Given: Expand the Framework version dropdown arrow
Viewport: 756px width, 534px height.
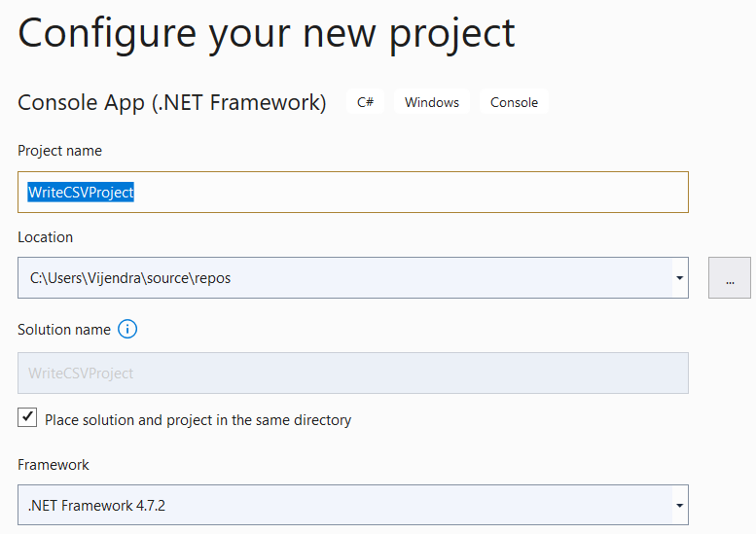Looking at the screenshot, I should click(x=679, y=505).
